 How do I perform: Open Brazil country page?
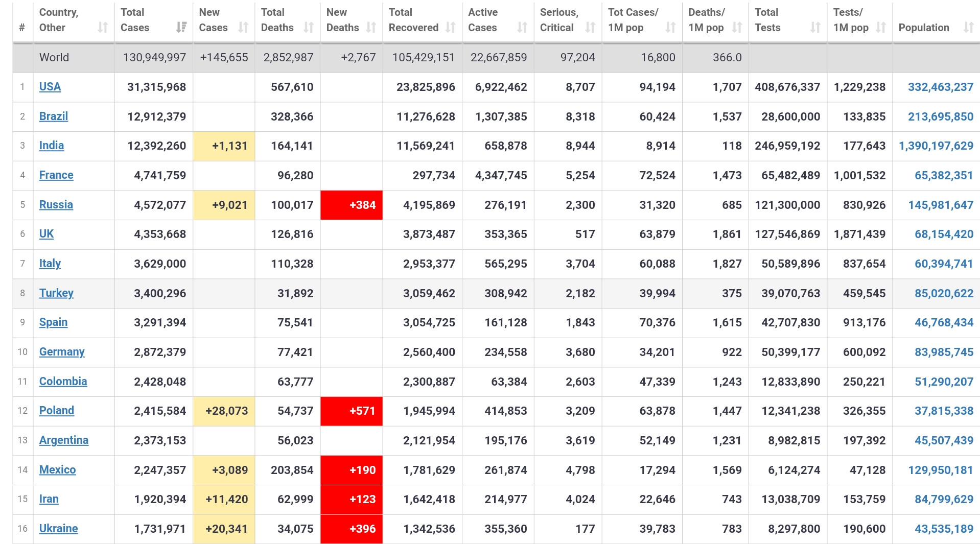pyautogui.click(x=54, y=116)
